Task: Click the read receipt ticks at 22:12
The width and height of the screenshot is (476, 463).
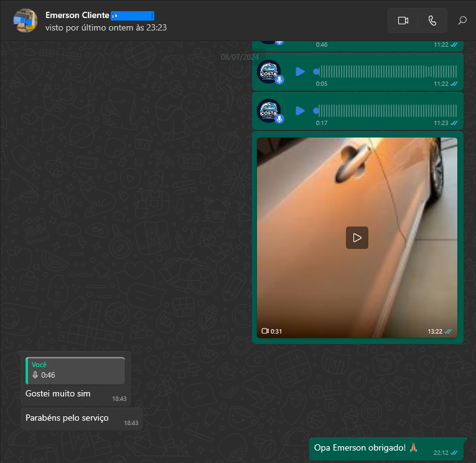Action: 455,453
